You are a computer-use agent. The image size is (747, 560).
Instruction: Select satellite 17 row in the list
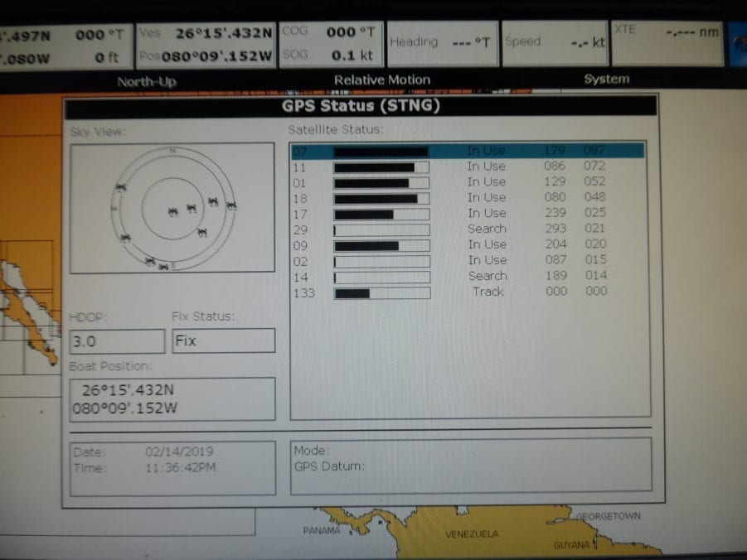[468, 214]
